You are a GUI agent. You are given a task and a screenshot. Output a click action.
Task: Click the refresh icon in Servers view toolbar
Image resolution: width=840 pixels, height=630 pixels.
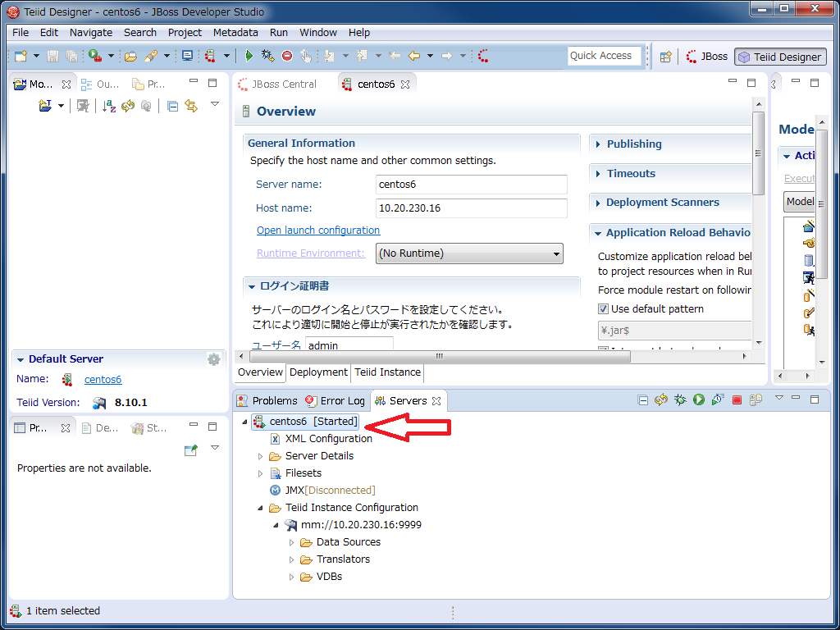pos(661,399)
